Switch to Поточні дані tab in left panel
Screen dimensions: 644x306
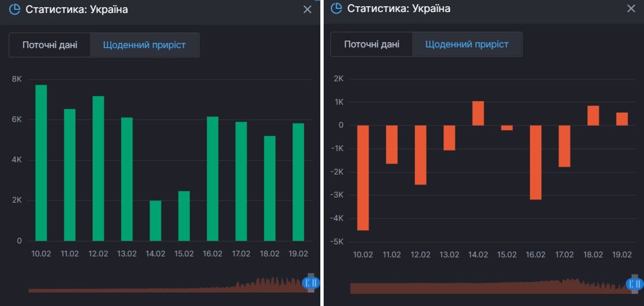(x=50, y=45)
